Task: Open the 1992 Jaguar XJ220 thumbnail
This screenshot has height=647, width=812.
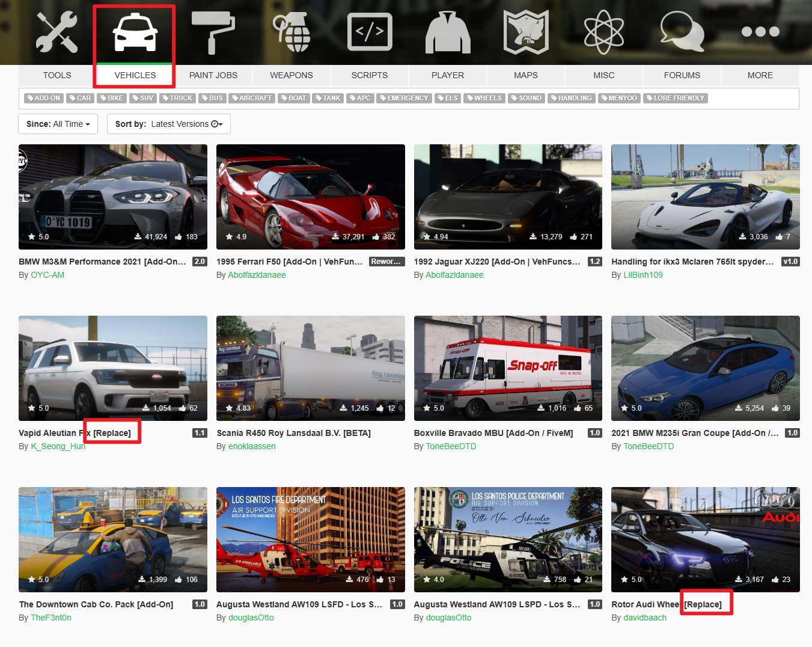Action: [x=508, y=197]
